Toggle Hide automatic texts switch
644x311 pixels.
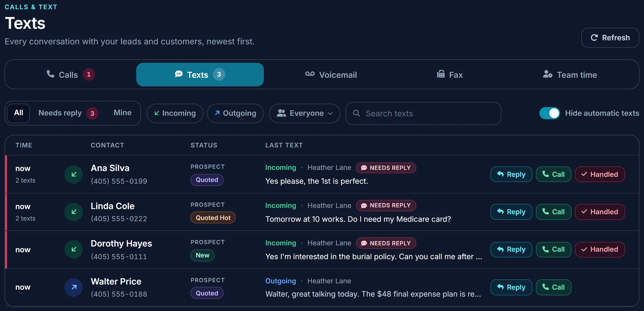(x=550, y=113)
